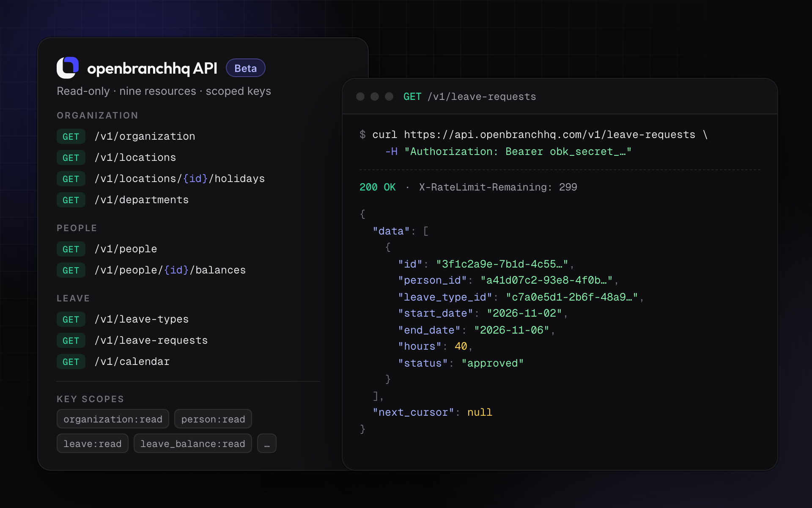The image size is (812, 508).
Task: Click the subtitle Read-only nine resources text
Action: pos(164,91)
